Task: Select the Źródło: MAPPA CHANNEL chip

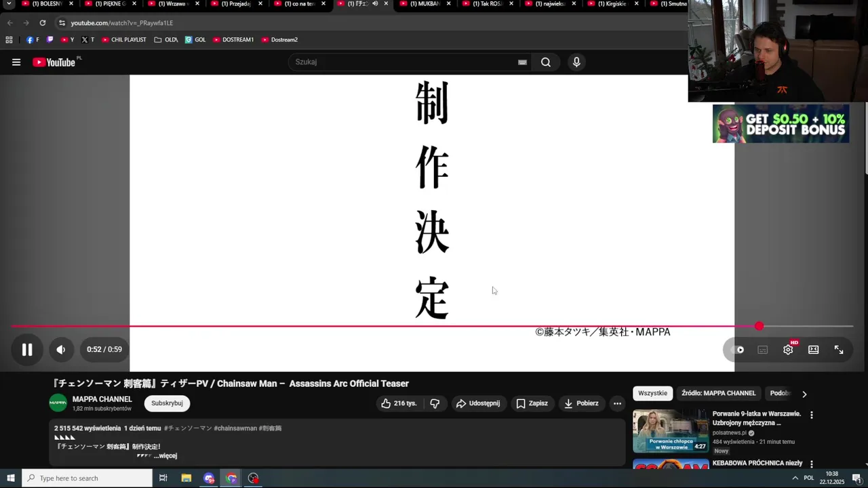Action: 719,393
